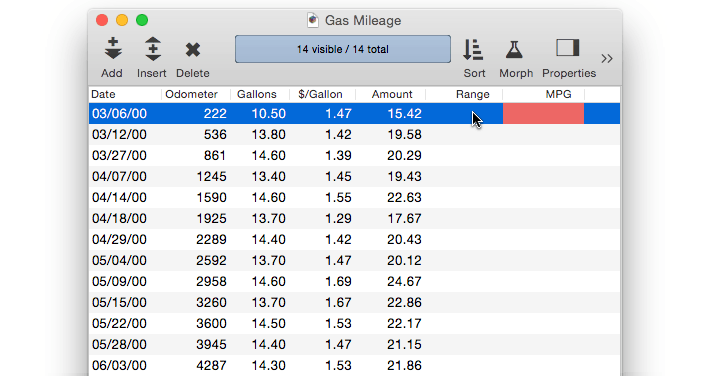Click price value 1.69
This screenshot has height=376, width=714.
[338, 281]
